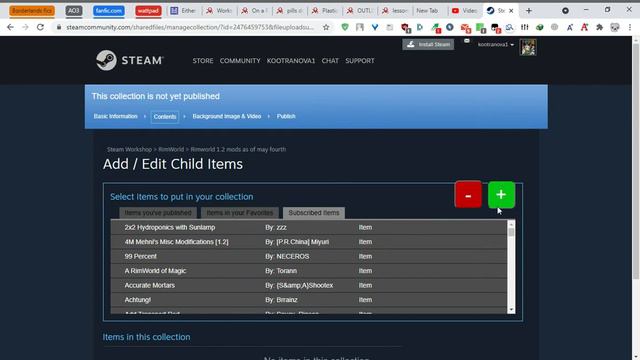
Task: Open the SUPPORT menu item
Action: tap(360, 60)
